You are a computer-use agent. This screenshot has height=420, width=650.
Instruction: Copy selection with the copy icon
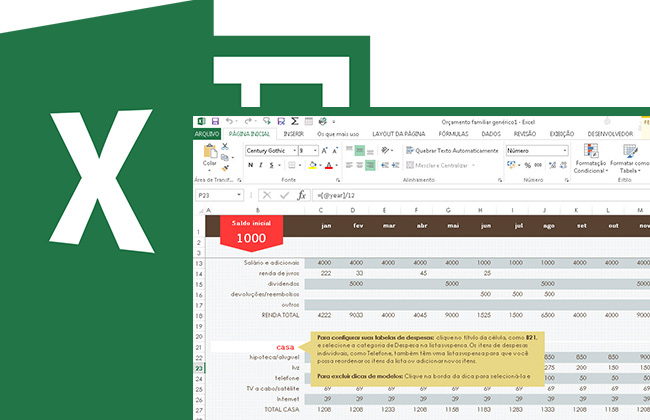225,157
